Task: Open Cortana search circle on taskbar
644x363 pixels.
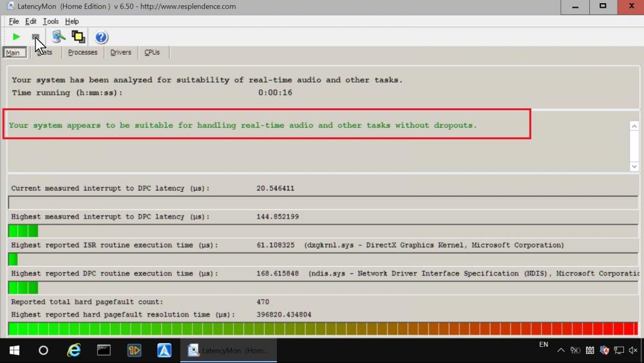Action: 43,350
